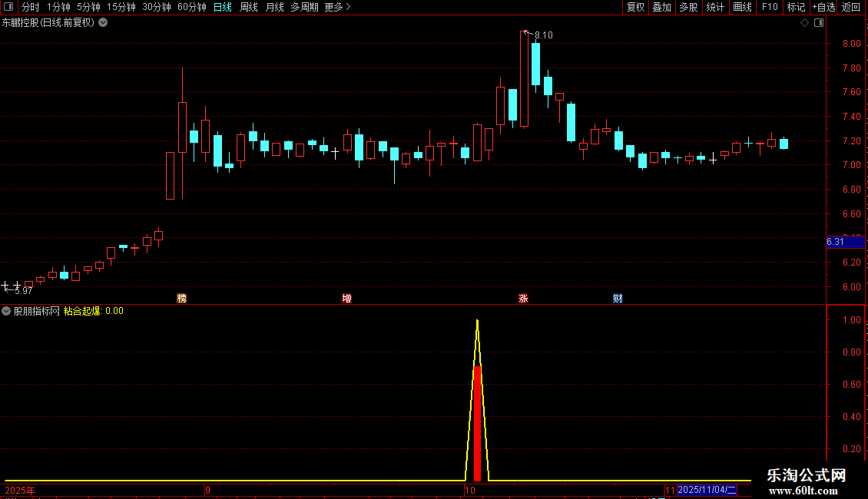868x499 pixels.
Task: Click the red signal bar in indicator
Action: pyautogui.click(x=477, y=423)
